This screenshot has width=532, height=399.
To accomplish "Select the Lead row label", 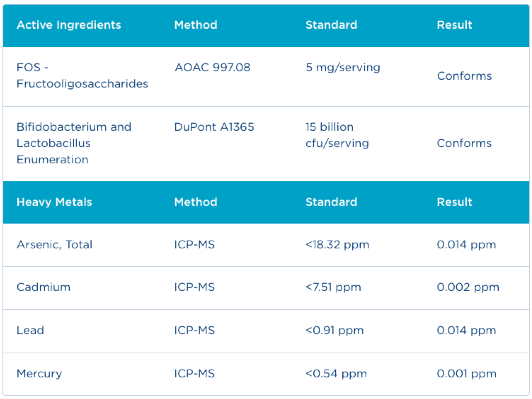I will [30, 330].
